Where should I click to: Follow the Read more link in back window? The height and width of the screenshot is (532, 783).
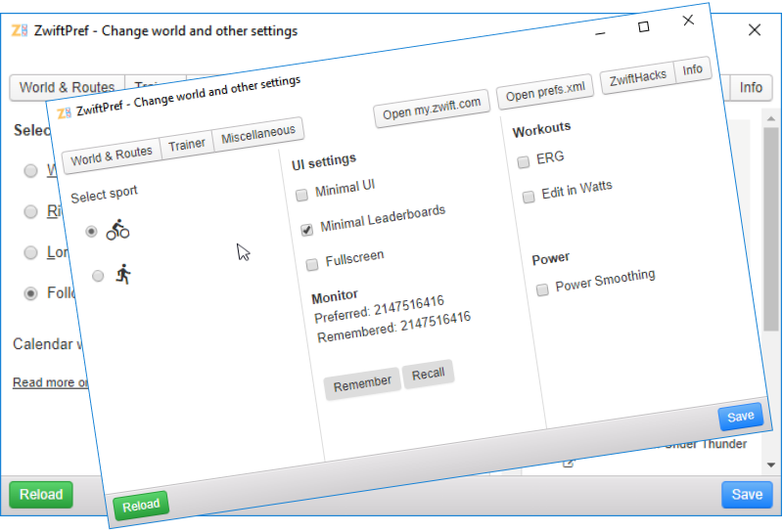point(50,382)
